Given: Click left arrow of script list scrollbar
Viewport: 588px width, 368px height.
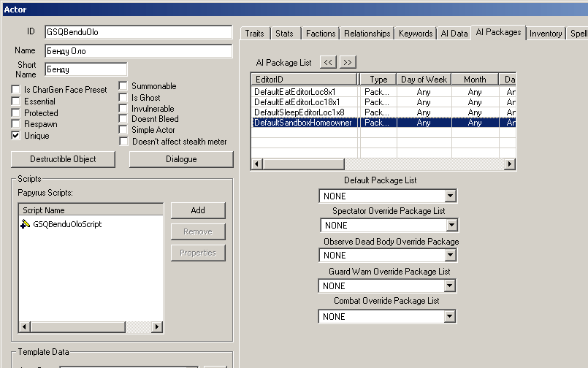Looking at the screenshot, I should pyautogui.click(x=24, y=327).
